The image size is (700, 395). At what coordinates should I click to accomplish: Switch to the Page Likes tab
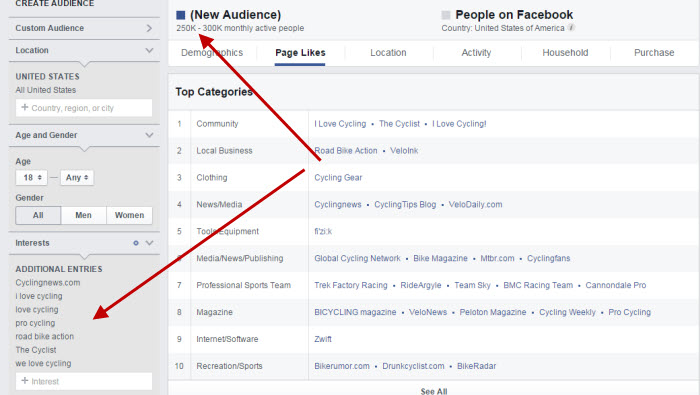coord(300,53)
